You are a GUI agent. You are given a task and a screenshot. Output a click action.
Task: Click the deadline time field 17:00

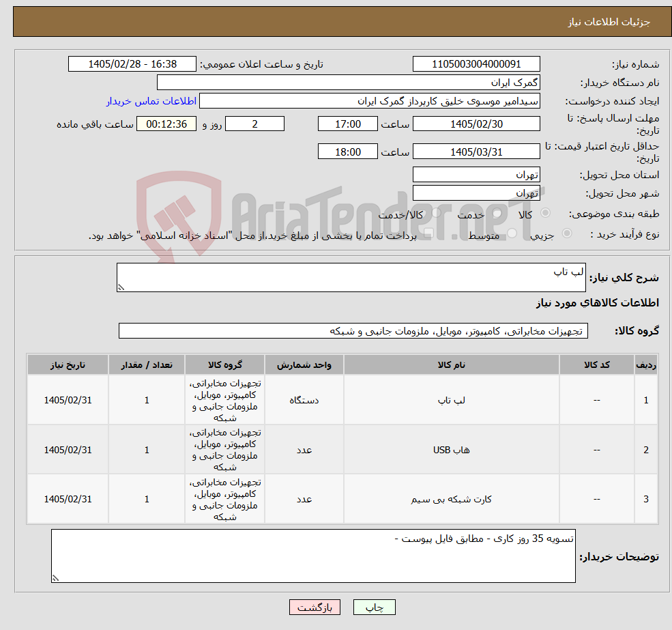tap(347, 124)
